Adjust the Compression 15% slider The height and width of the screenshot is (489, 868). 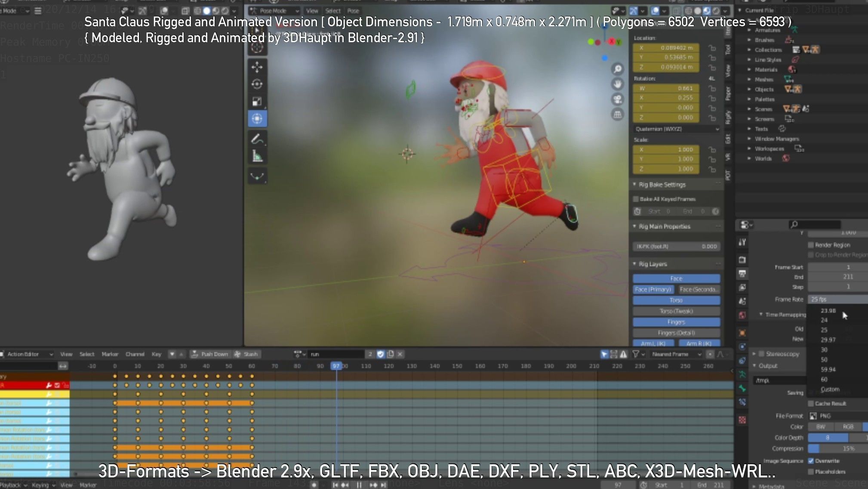[837, 449]
